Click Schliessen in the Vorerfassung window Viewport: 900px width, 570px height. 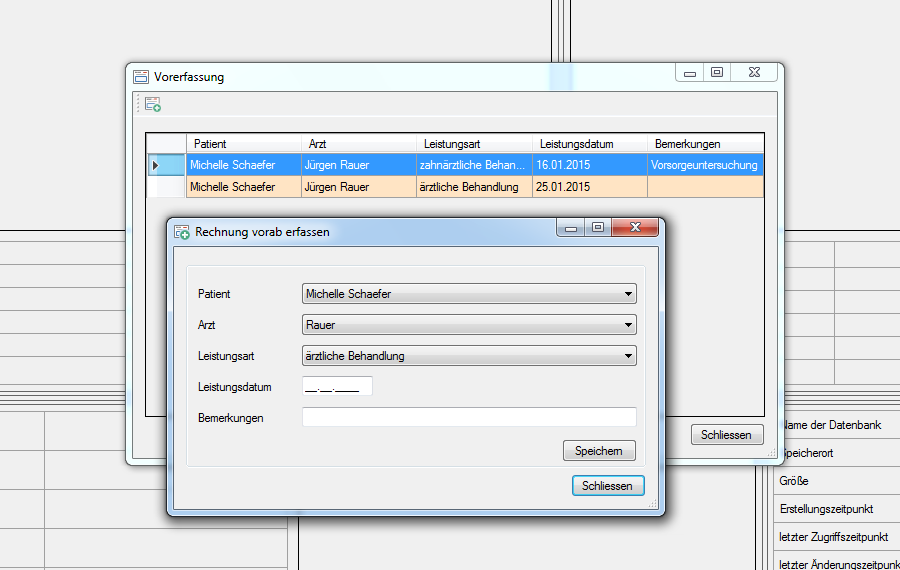[727, 435]
